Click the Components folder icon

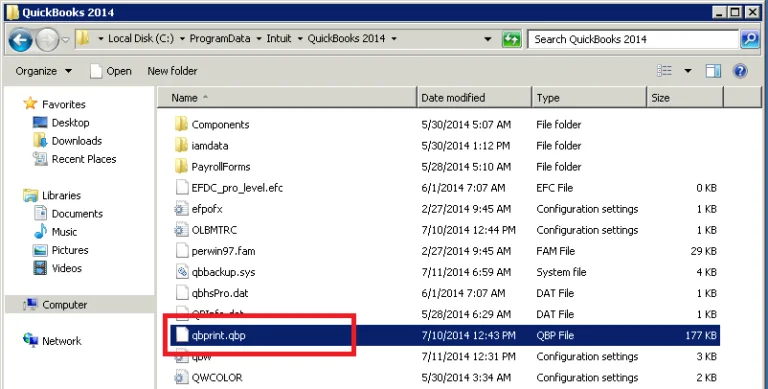[x=181, y=124]
